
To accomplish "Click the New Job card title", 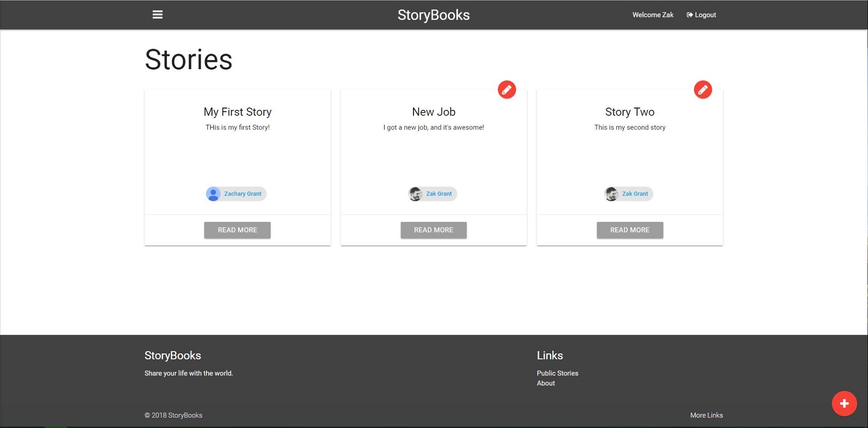I will tap(434, 112).
